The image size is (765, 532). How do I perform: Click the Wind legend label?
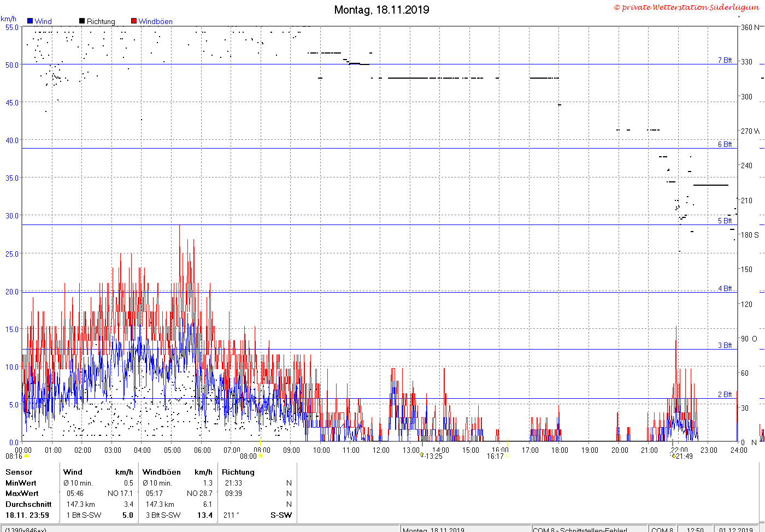pos(43,21)
